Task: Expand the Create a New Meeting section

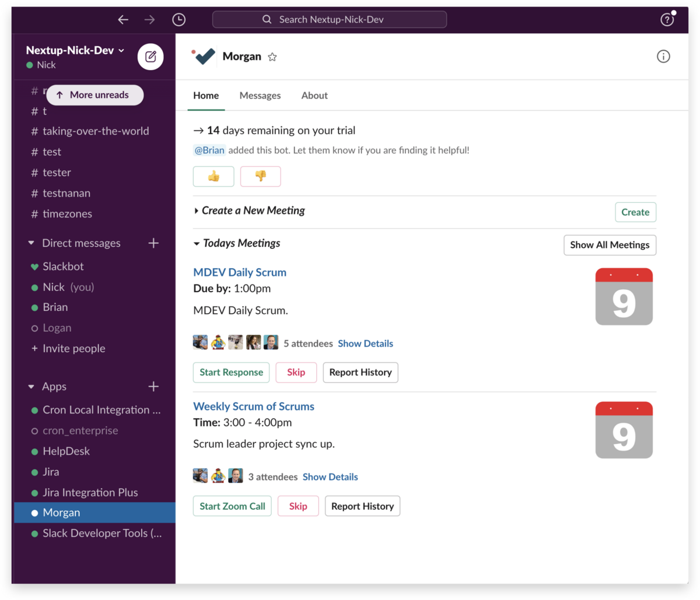Action: [x=197, y=211]
